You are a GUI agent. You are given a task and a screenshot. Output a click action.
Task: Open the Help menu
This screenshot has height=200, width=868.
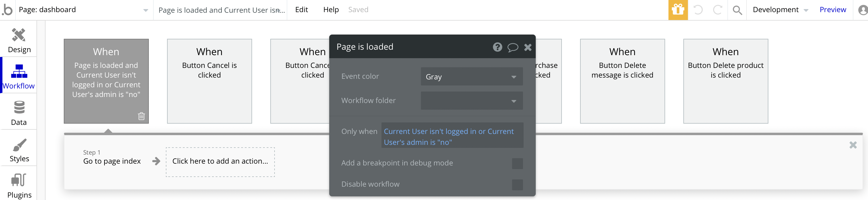pyautogui.click(x=330, y=10)
